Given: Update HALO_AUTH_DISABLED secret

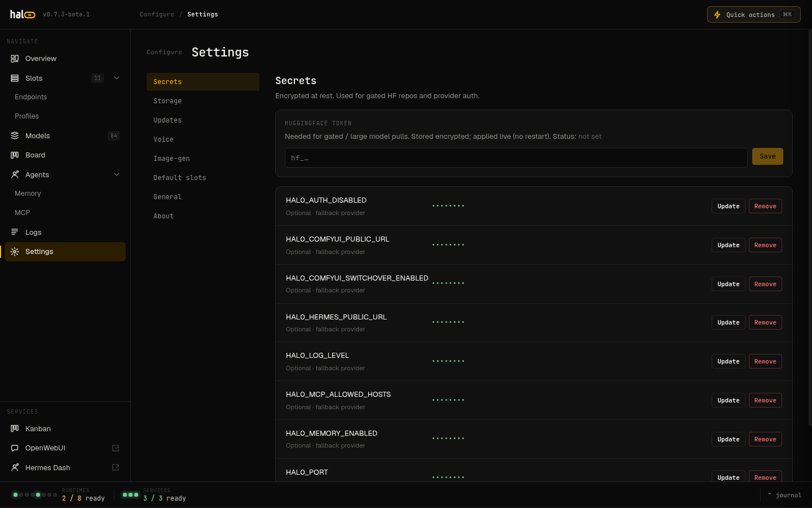Looking at the screenshot, I should pyautogui.click(x=729, y=206).
